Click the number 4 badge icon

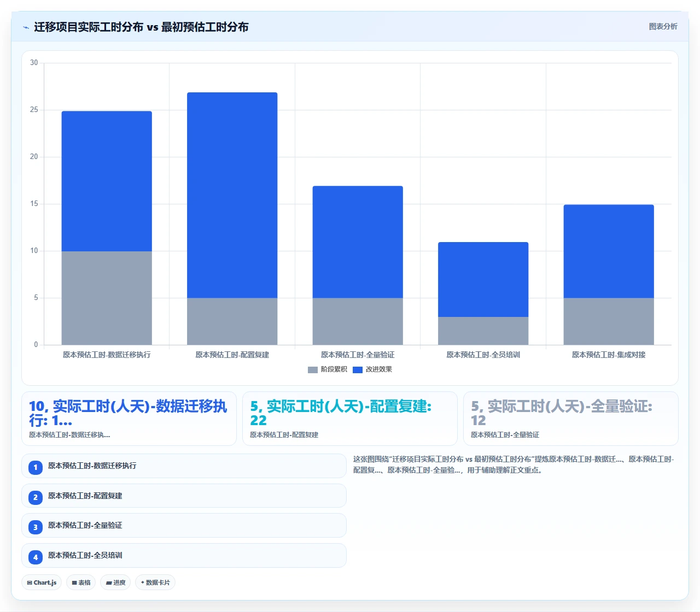pyautogui.click(x=36, y=557)
